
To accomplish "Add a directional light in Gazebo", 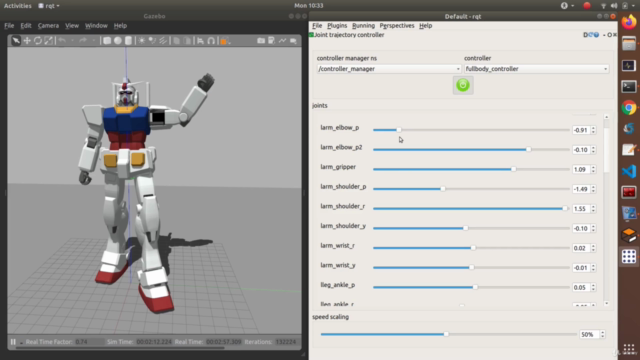I will coord(163,41).
